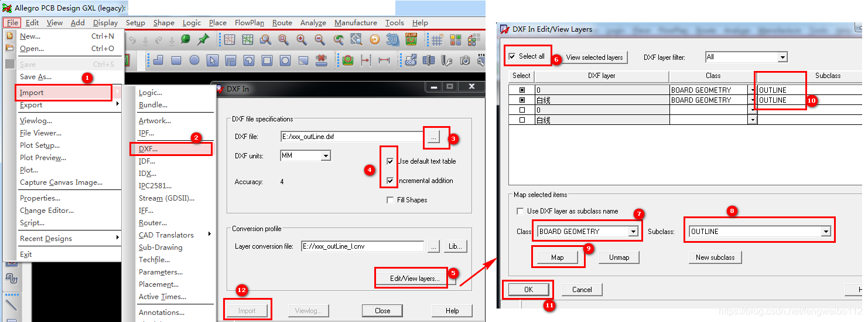Select Sub-Drawing from the Import submenu
868x322 pixels.
pyautogui.click(x=160, y=248)
